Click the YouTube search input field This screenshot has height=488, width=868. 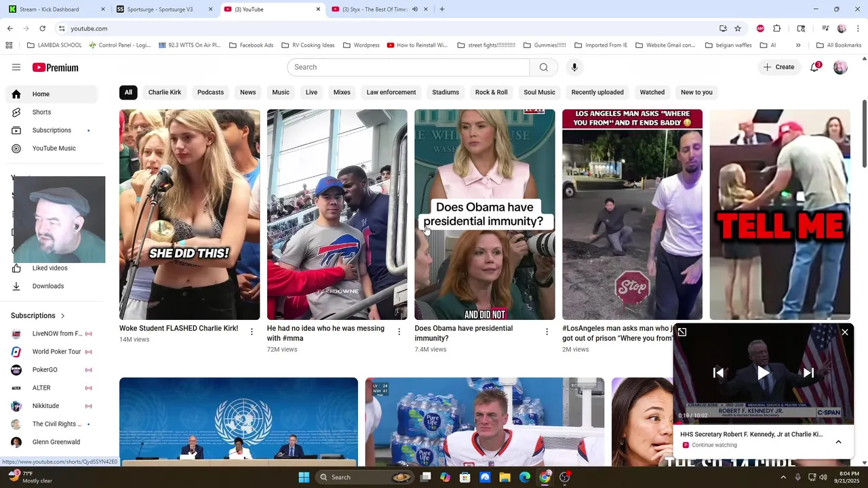pos(408,67)
